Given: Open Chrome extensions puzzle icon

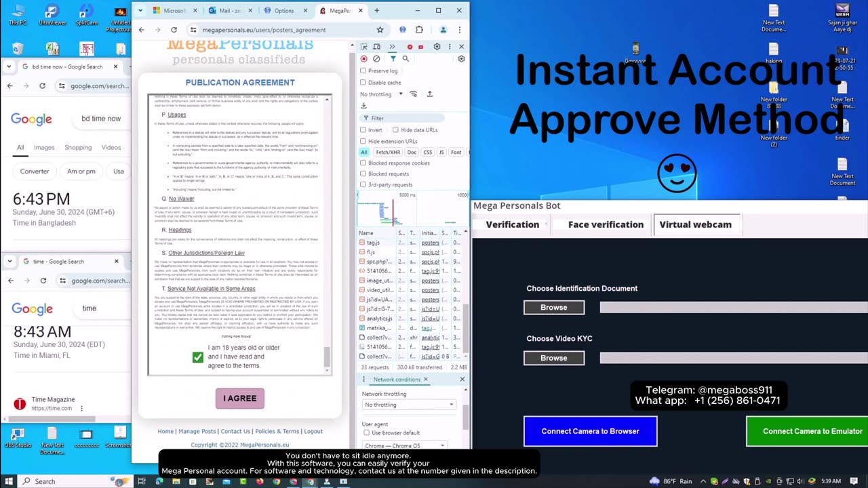Looking at the screenshot, I should click(419, 30).
